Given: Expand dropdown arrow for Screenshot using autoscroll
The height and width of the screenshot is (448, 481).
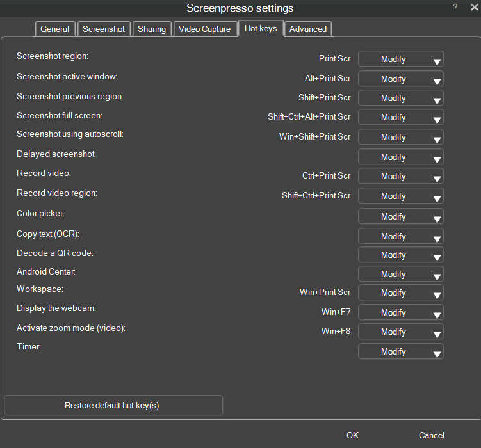Looking at the screenshot, I should tap(437, 140).
